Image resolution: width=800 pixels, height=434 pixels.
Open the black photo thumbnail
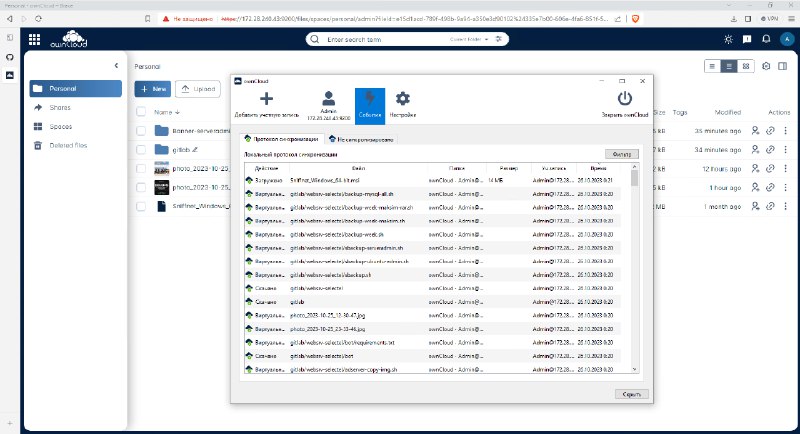pos(161,188)
